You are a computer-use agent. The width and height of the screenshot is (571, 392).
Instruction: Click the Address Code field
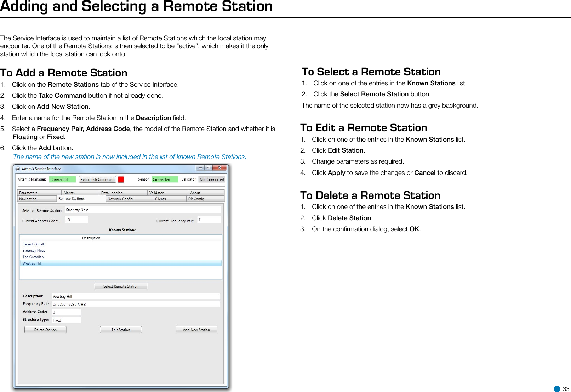[67, 312]
